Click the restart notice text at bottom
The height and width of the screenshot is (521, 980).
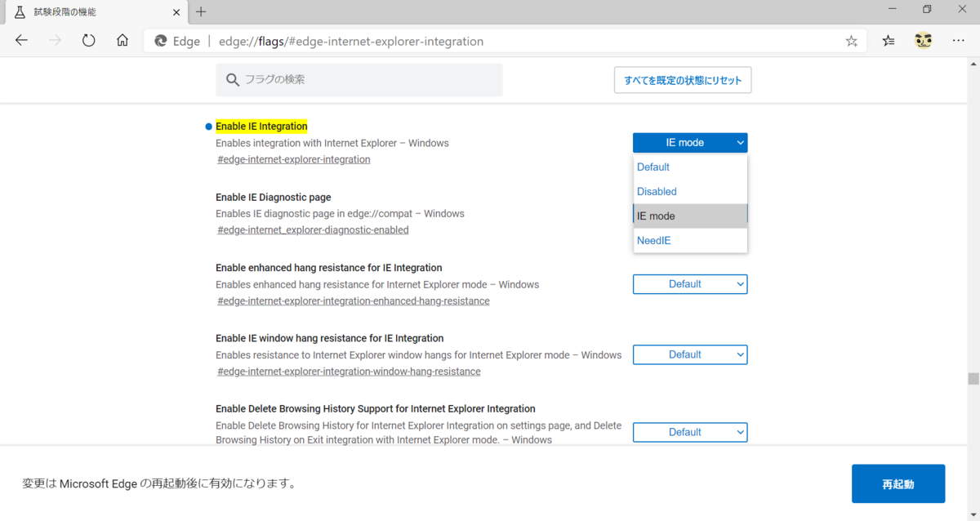click(159, 483)
